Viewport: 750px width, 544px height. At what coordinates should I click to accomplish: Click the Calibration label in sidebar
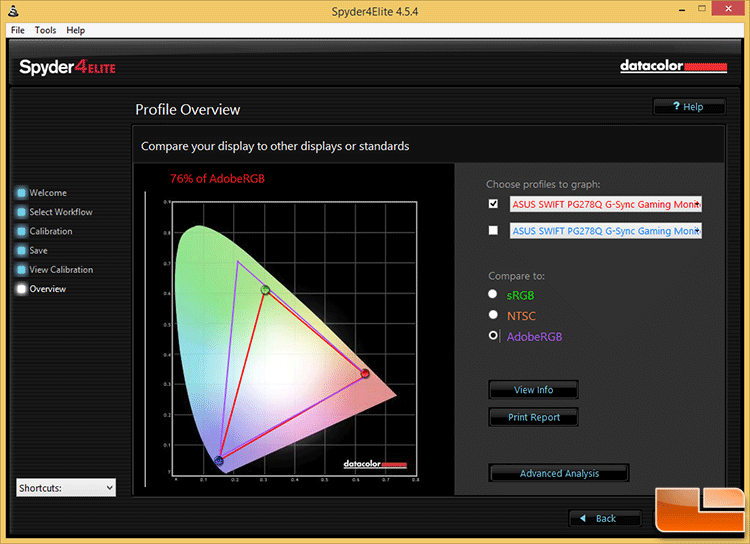click(51, 231)
